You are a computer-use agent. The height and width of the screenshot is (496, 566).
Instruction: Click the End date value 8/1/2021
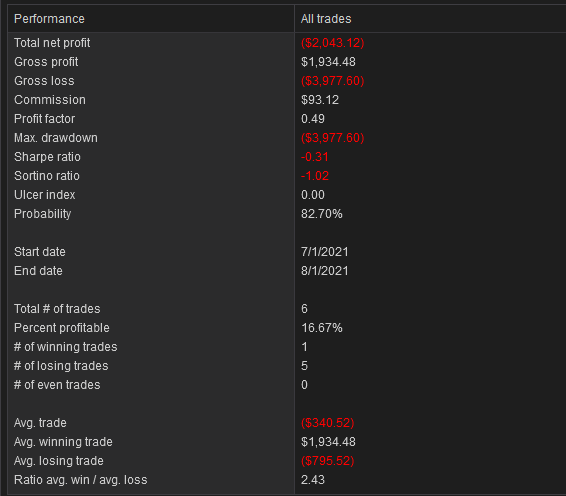click(325, 271)
